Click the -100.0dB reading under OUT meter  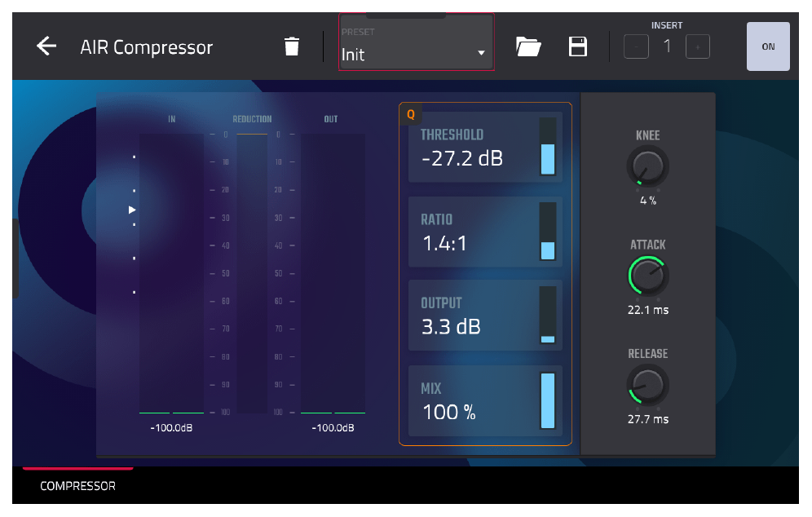click(x=333, y=428)
